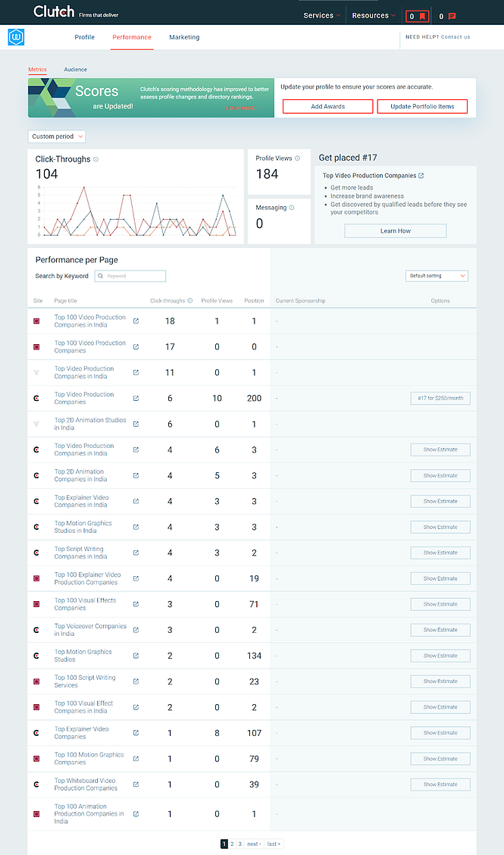The height and width of the screenshot is (855, 504).
Task: Click the search magnifier icon in the Keyword field
Action: 101,276
